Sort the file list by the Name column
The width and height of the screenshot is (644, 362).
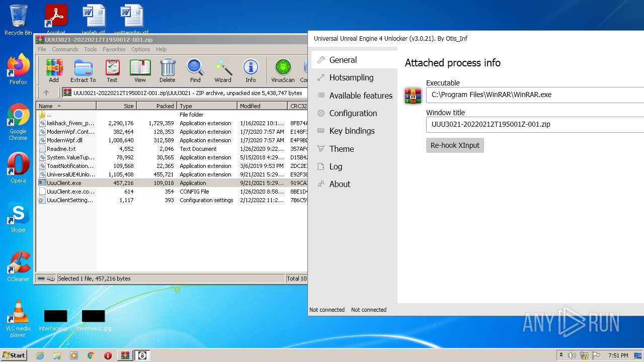tap(66, 106)
